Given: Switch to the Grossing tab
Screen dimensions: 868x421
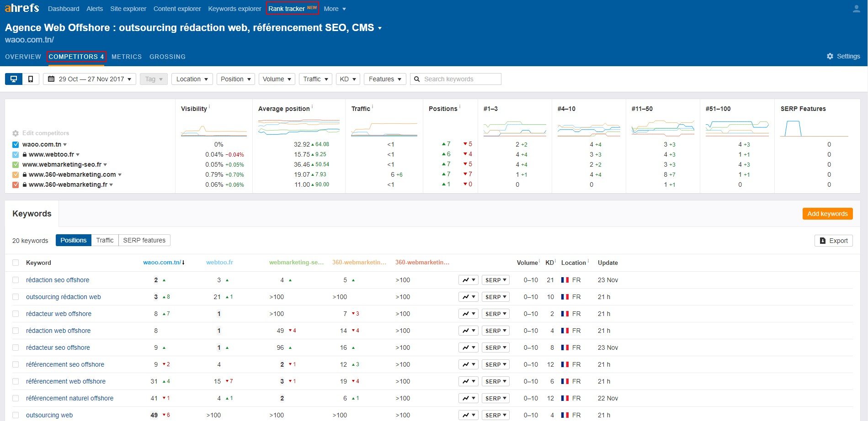Looking at the screenshot, I should pyautogui.click(x=167, y=57).
